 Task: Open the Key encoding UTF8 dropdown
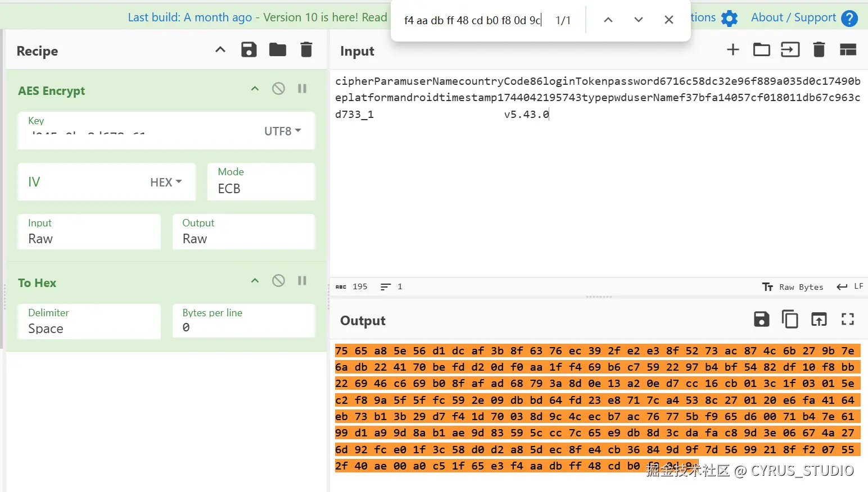283,131
